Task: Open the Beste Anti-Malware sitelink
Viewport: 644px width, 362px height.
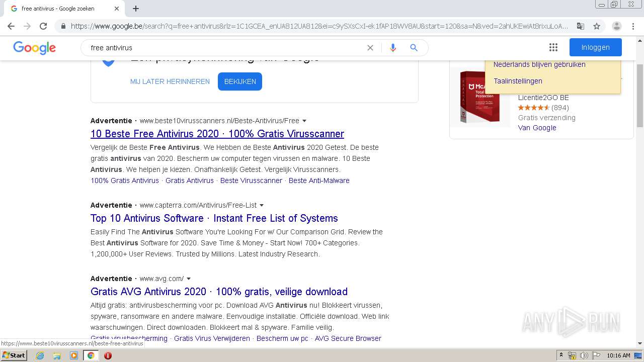Action: point(319,180)
